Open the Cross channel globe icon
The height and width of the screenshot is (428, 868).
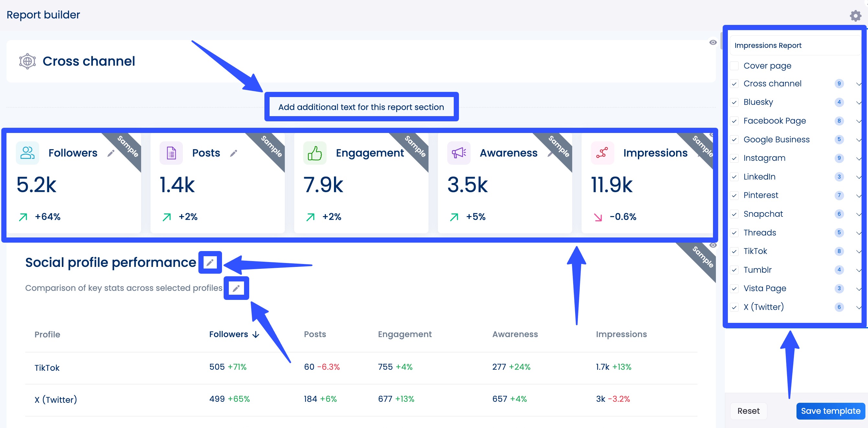click(27, 61)
